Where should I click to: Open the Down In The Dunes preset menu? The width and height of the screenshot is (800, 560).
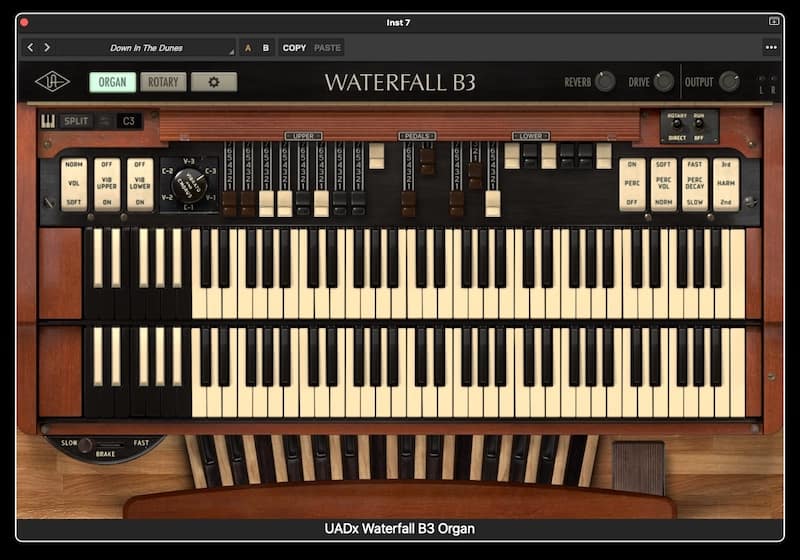(146, 48)
